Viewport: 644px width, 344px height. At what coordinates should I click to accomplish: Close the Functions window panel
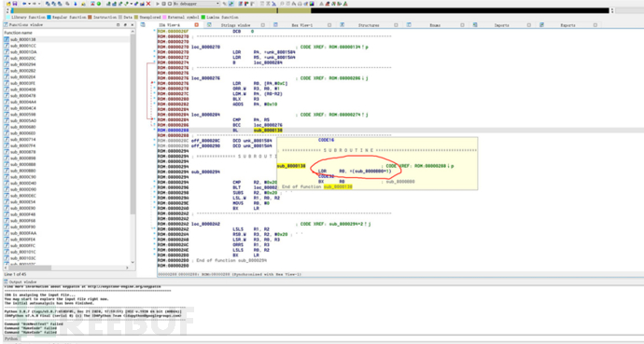(132, 25)
